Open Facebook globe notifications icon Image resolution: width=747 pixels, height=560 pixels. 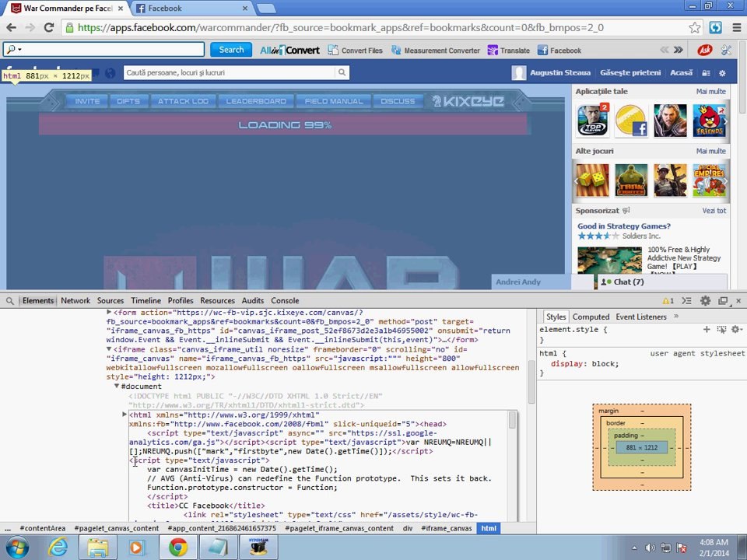pyautogui.click(x=110, y=73)
